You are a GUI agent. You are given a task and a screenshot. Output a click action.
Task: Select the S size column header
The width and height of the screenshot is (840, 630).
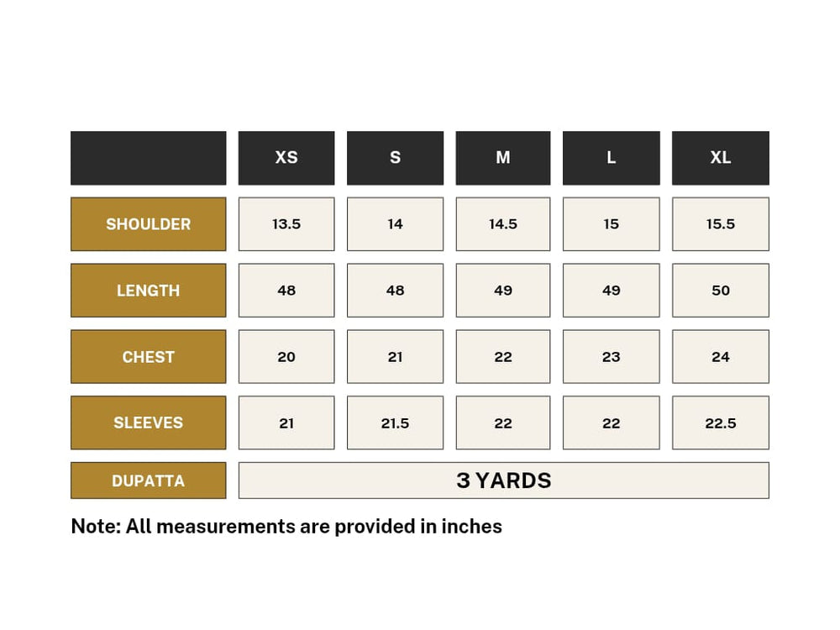click(395, 158)
